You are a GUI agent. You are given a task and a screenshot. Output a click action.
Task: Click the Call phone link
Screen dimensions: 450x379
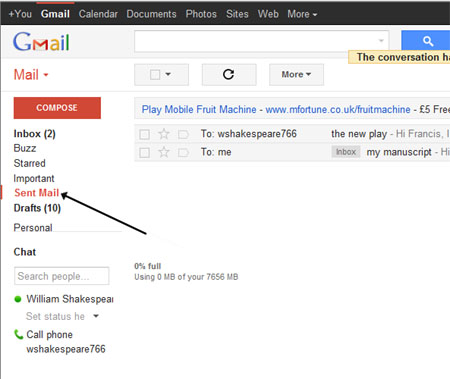click(49, 334)
